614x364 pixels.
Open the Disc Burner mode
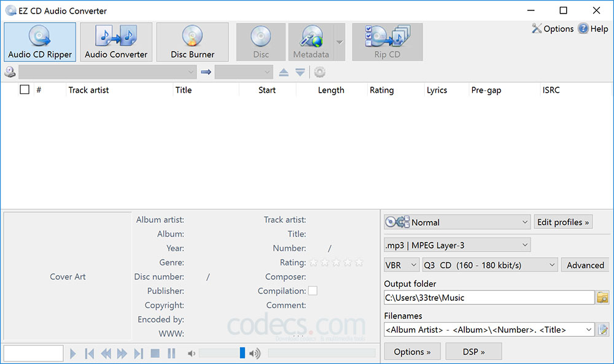[x=192, y=42]
